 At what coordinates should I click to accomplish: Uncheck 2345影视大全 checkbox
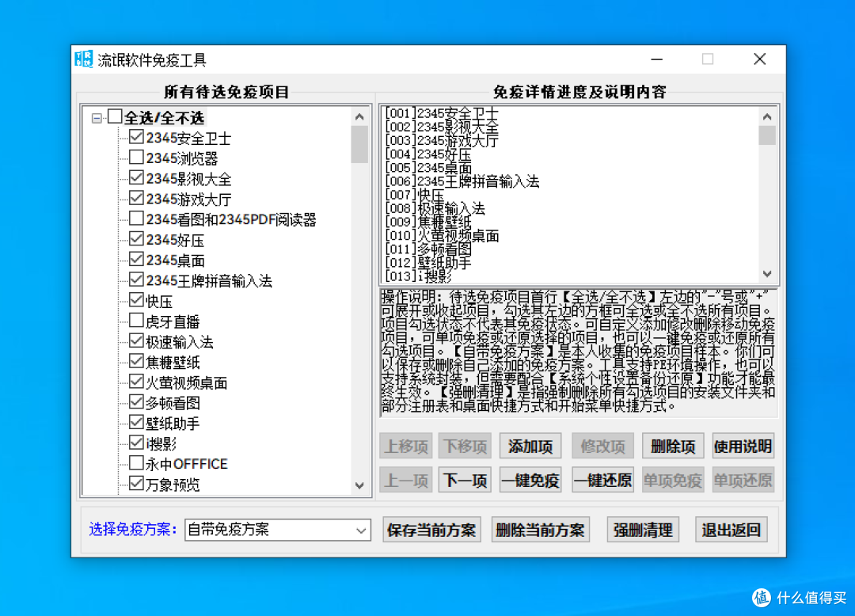coord(136,177)
